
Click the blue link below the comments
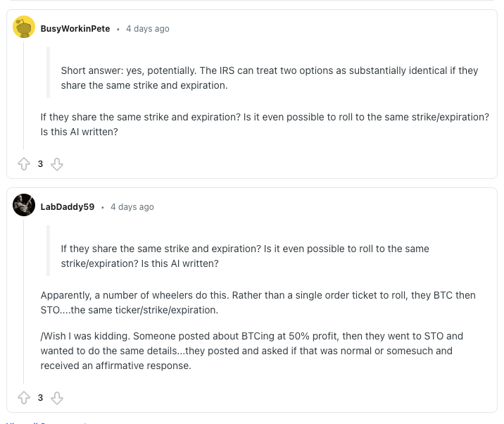click(x=46, y=423)
